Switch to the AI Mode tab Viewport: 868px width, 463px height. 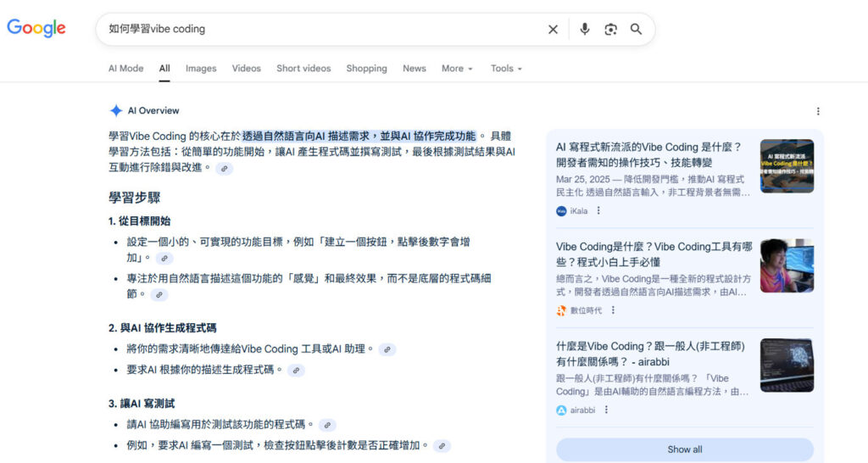(125, 69)
